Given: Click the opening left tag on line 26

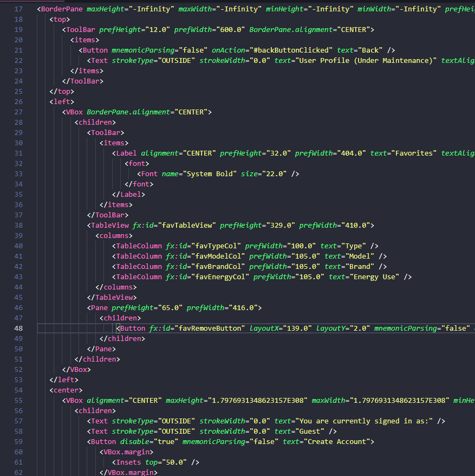Looking at the screenshot, I should click(x=62, y=102).
